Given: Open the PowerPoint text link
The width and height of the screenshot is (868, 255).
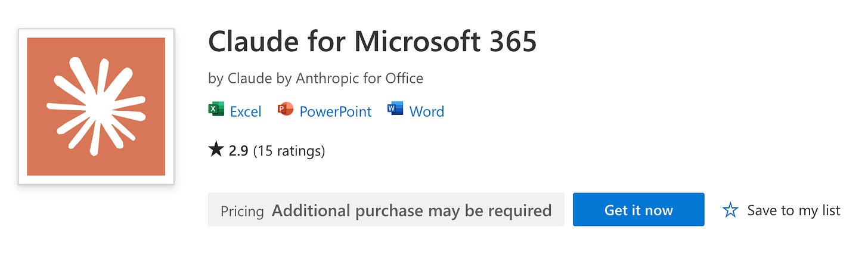Looking at the screenshot, I should tap(336, 111).
